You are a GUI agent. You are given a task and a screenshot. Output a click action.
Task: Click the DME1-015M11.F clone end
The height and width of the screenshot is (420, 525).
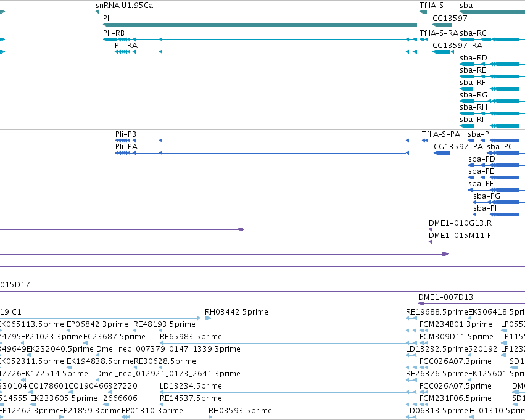(430, 242)
